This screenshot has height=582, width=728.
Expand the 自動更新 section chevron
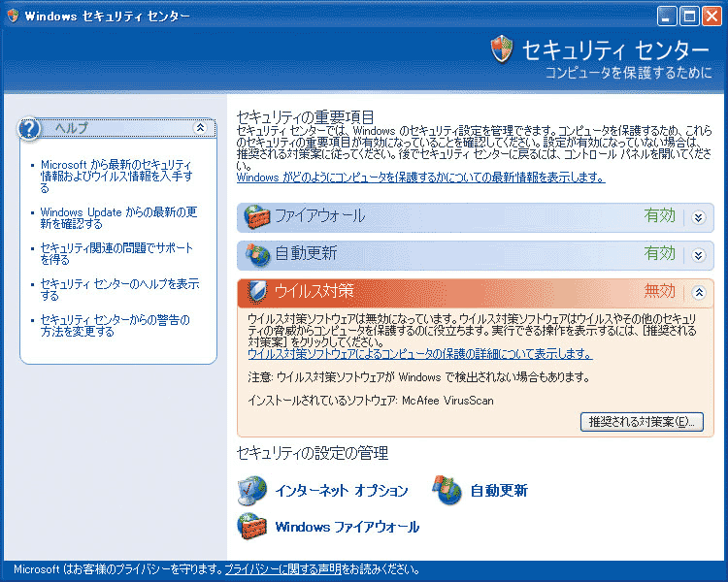[698, 255]
